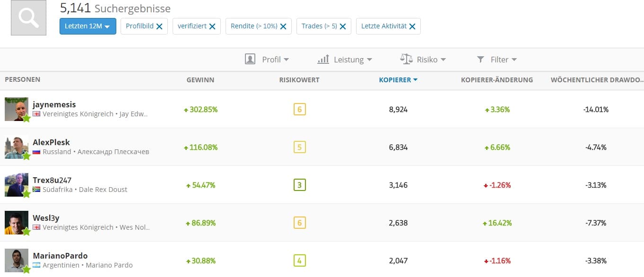
Task: Open the Filter dropdown
Action: tap(496, 60)
